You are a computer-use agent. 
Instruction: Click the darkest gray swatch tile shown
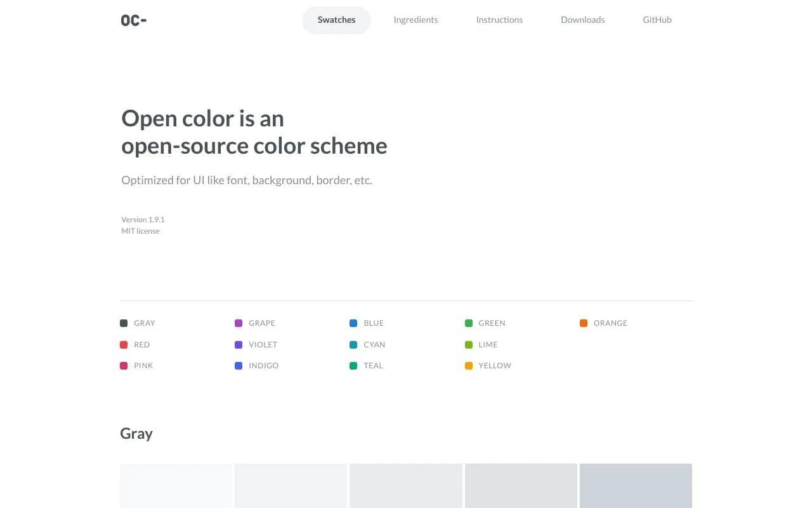click(x=636, y=486)
